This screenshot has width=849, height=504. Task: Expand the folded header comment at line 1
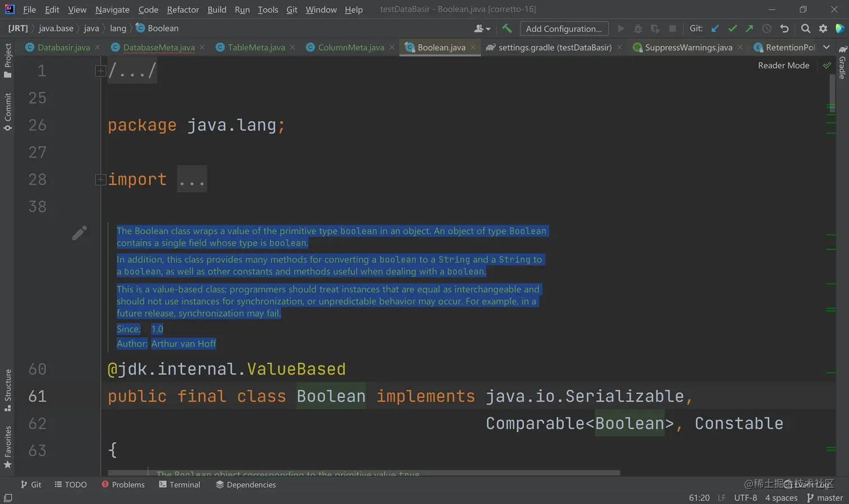click(101, 71)
